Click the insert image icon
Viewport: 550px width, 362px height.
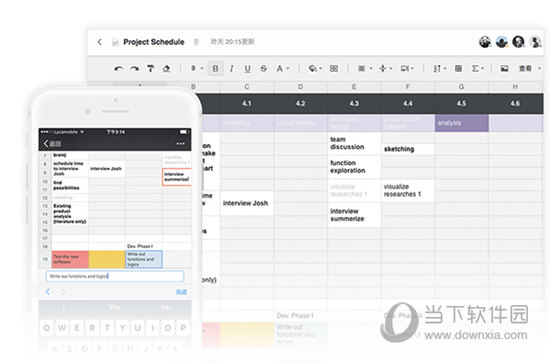pos(504,68)
